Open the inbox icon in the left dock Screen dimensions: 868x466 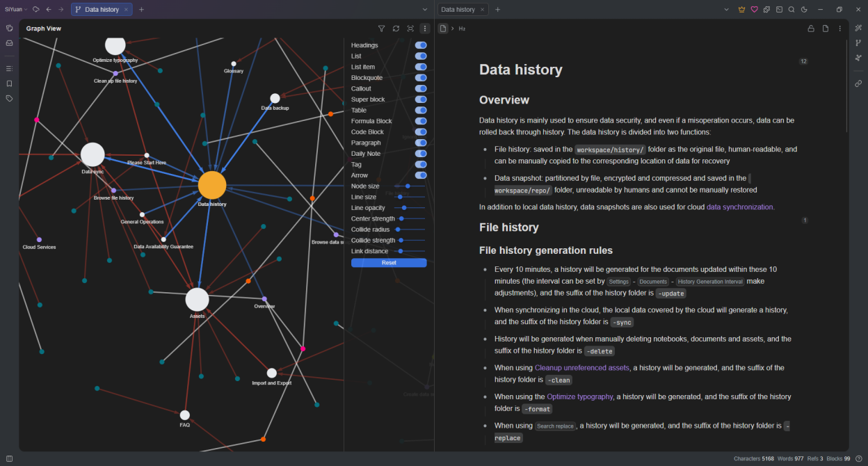pyautogui.click(x=10, y=42)
